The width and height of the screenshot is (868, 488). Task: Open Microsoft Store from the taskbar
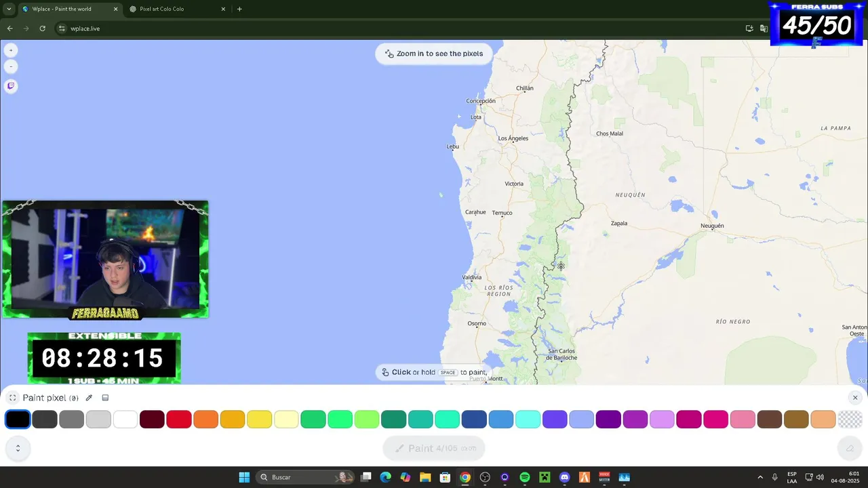coord(446,477)
